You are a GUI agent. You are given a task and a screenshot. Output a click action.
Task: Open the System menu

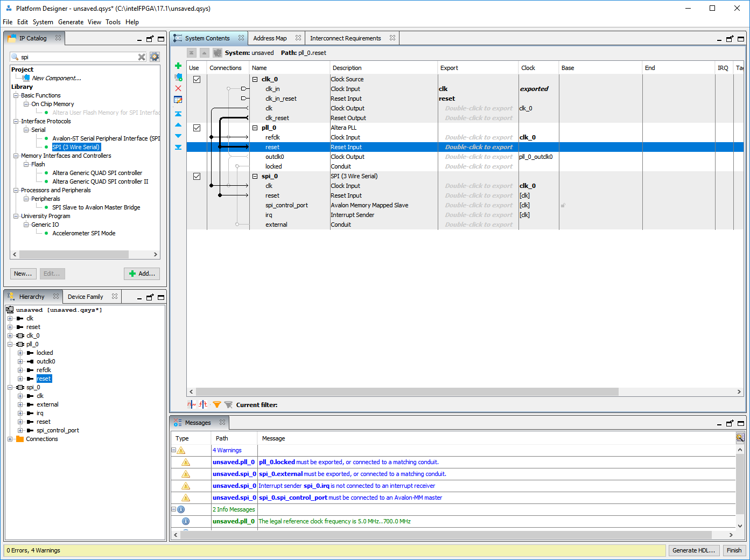(x=43, y=22)
